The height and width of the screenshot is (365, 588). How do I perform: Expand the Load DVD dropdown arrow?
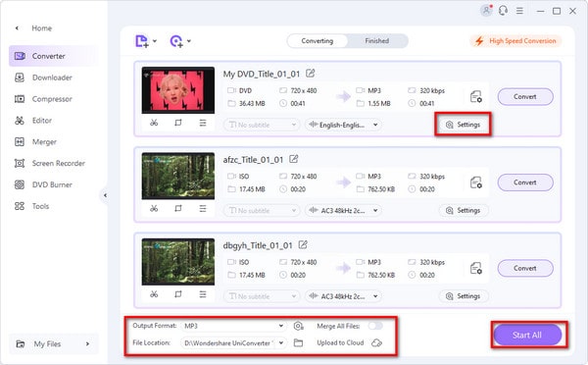(x=189, y=41)
